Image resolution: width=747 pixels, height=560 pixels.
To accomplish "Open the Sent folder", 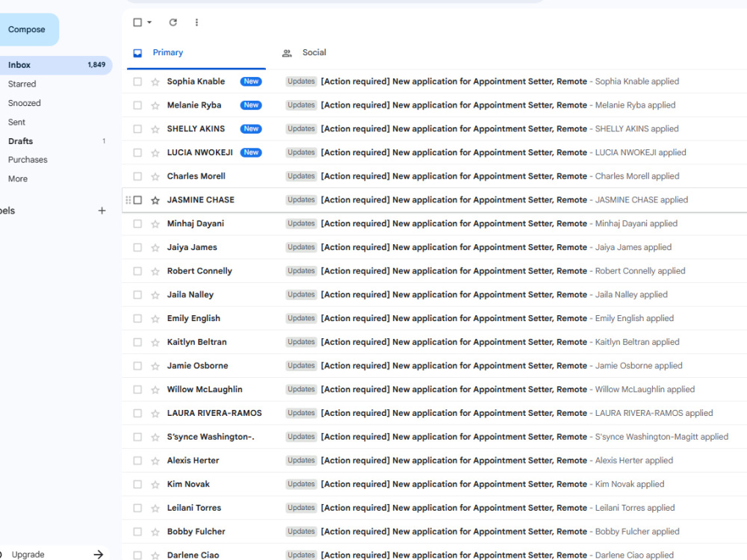I will pyautogui.click(x=16, y=122).
